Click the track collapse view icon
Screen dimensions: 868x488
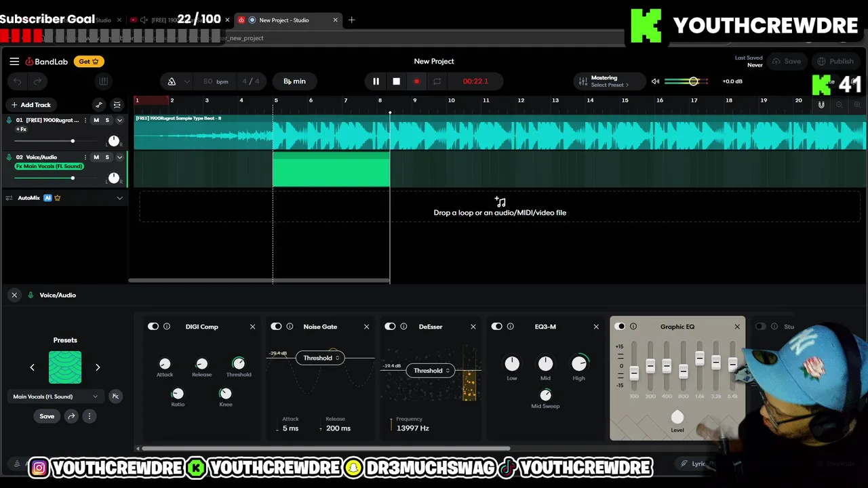pyautogui.click(x=117, y=104)
